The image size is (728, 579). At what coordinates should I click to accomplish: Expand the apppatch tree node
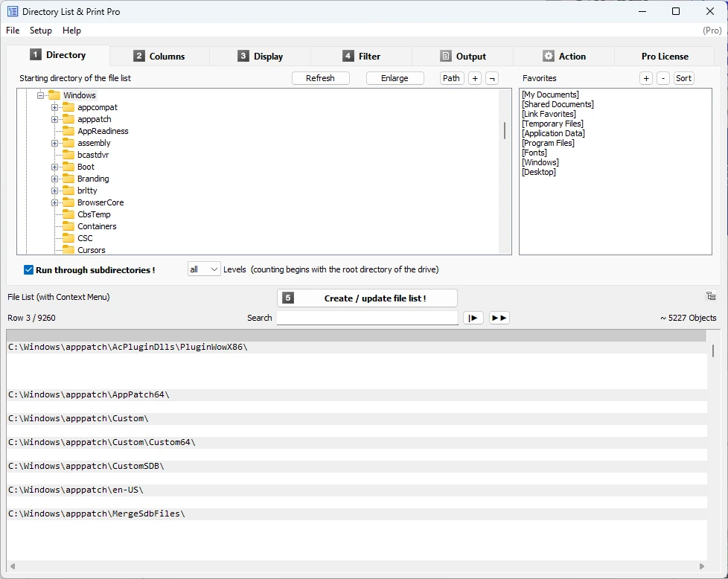(54, 119)
